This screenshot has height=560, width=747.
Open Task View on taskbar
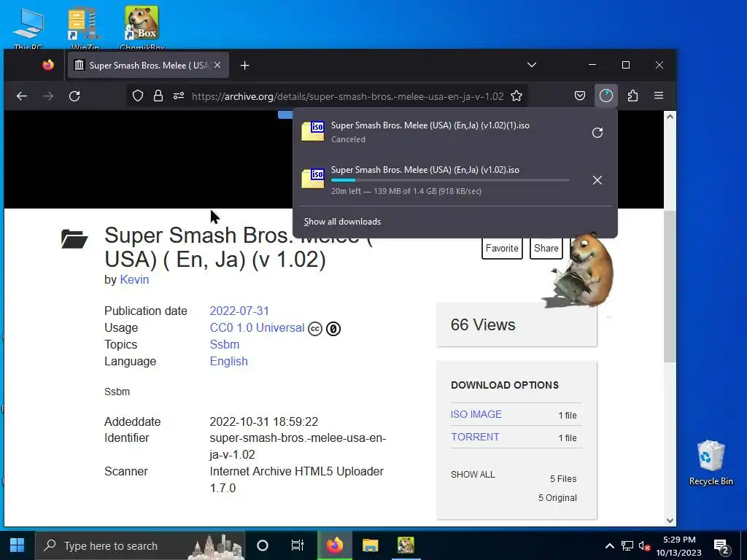click(x=298, y=545)
